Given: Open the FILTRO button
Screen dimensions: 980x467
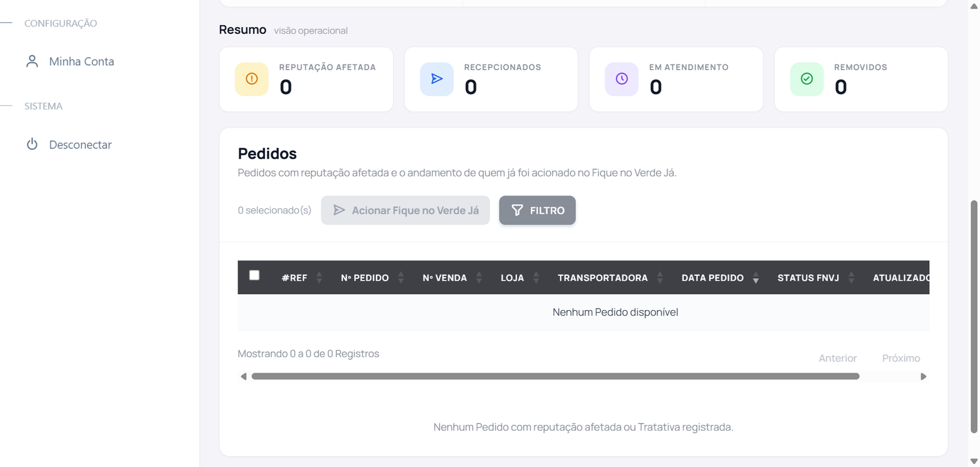Looking at the screenshot, I should tap(537, 210).
